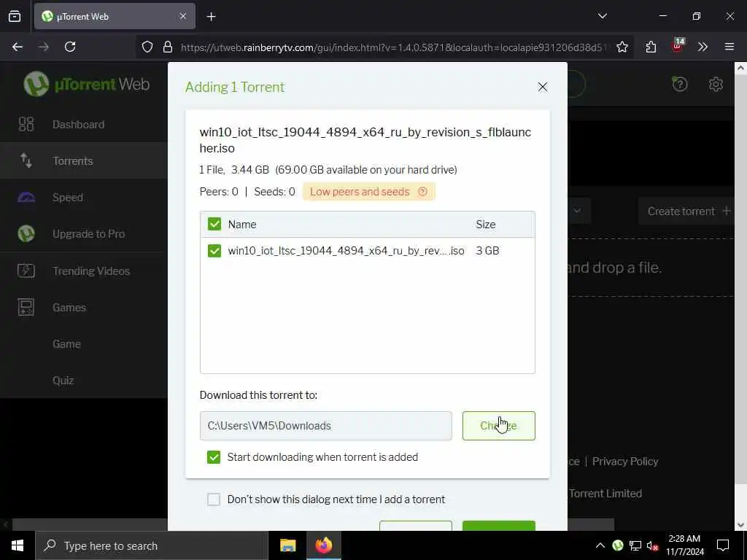The image size is (747, 560).
Task: Open the Windows notification center
Action: pos(723,545)
